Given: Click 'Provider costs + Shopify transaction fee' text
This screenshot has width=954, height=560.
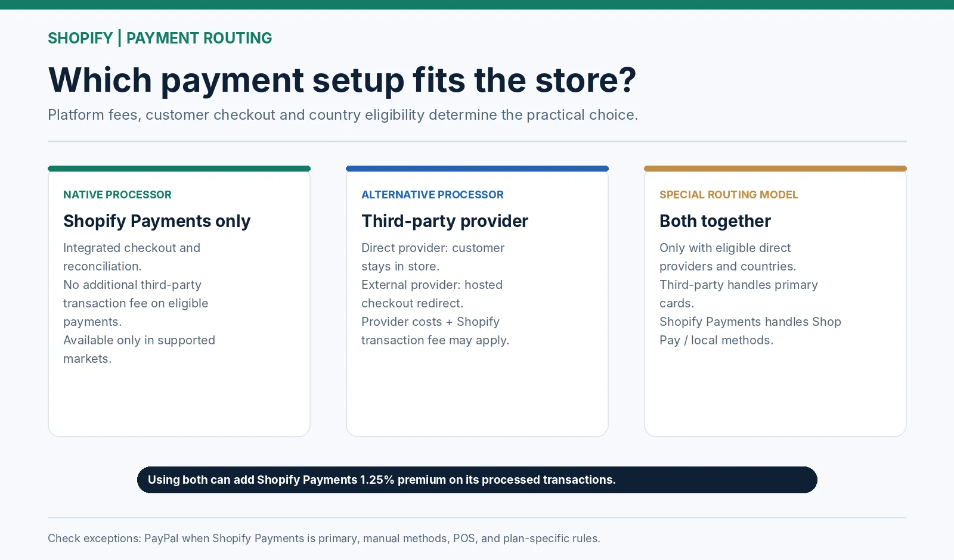Looking at the screenshot, I should click(x=435, y=331).
